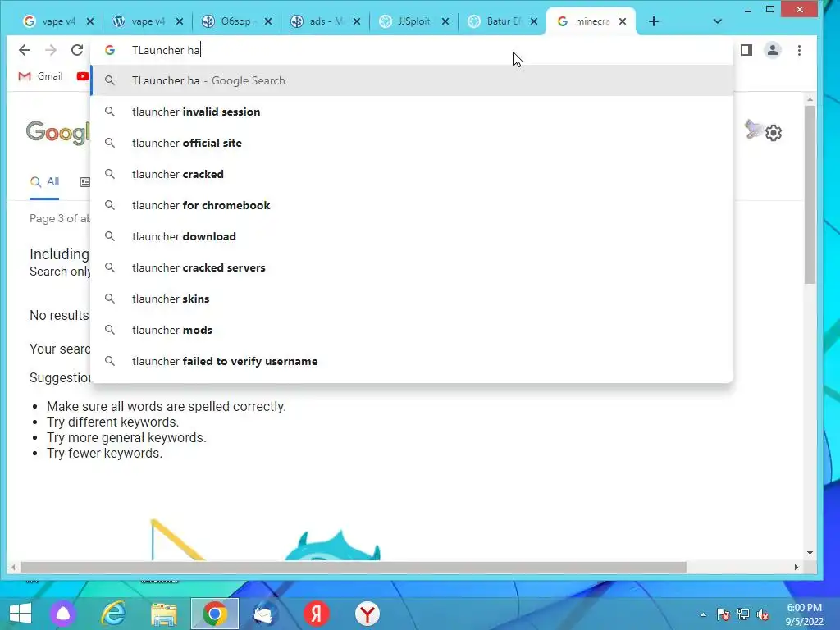840x630 pixels.
Task: Close the first vape v4 Google tab
Action: pos(90,21)
